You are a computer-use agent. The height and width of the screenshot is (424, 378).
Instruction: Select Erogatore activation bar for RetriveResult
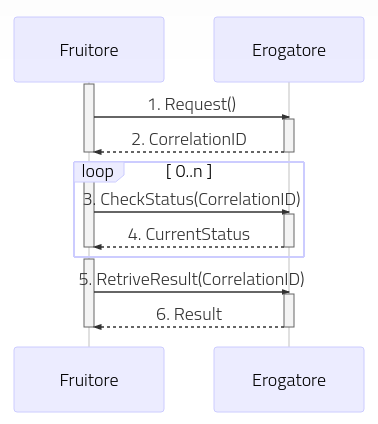pyautogui.click(x=289, y=310)
